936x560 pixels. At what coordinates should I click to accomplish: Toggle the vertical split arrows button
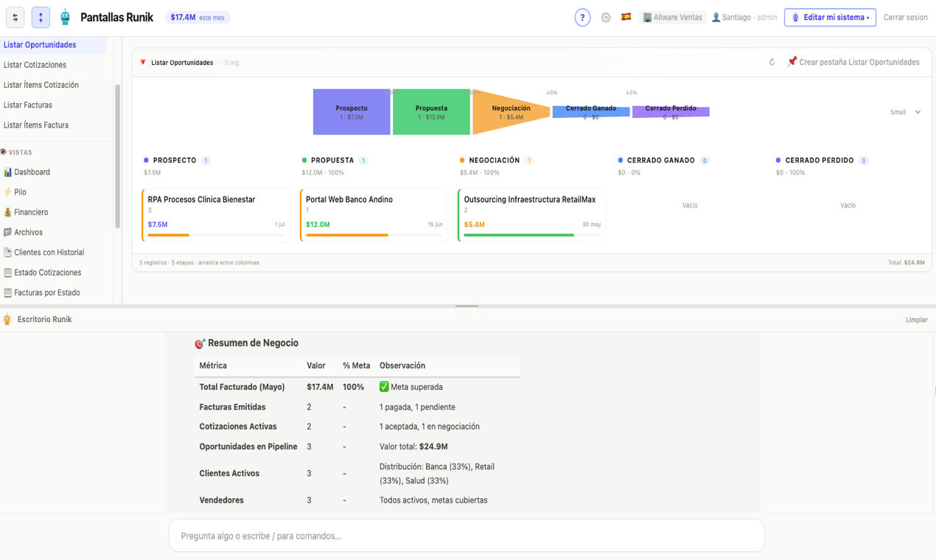[41, 17]
